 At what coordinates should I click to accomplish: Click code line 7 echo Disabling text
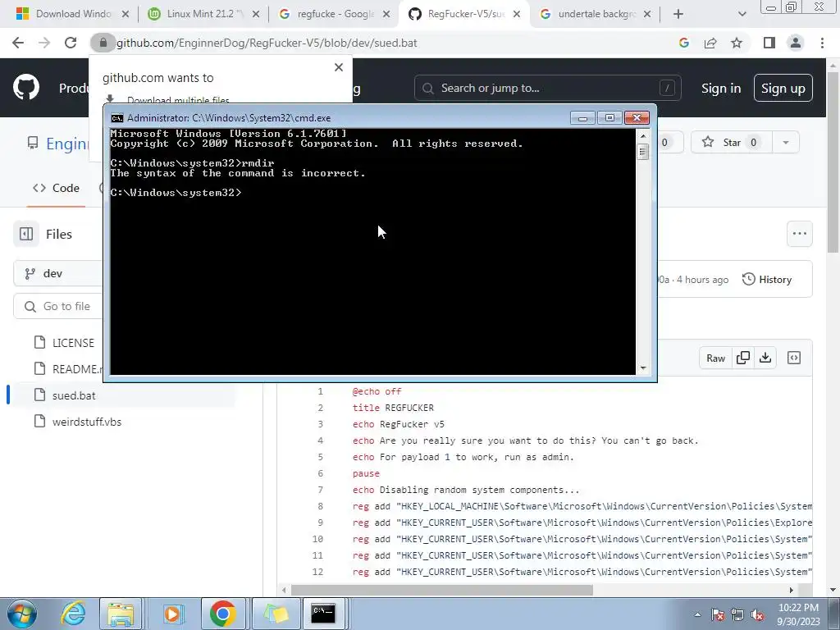[x=466, y=490]
